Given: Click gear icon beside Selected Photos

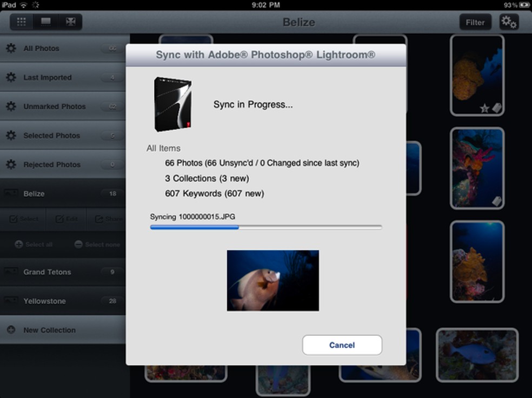Looking at the screenshot, I should pyautogui.click(x=11, y=136).
